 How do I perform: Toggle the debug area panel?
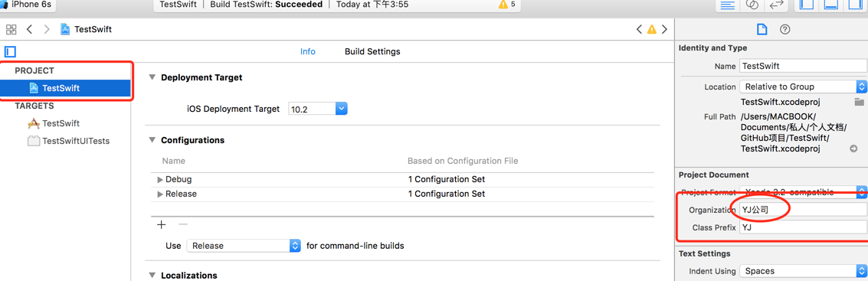(831, 5)
